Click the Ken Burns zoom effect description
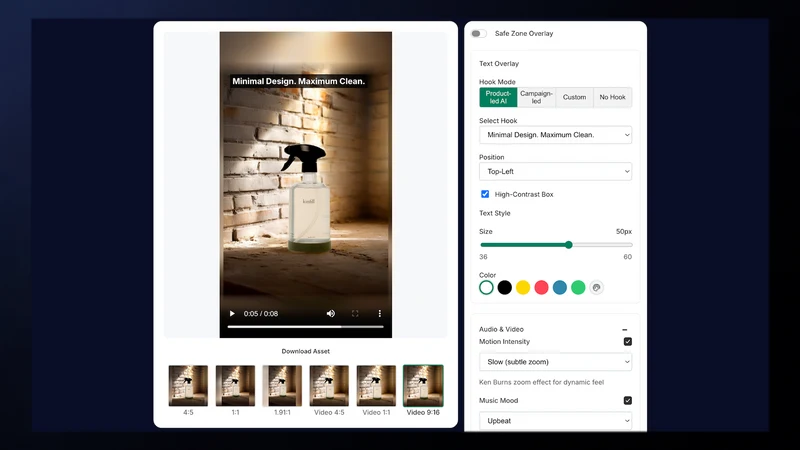Screen dimensions: 800x450 [541, 382]
